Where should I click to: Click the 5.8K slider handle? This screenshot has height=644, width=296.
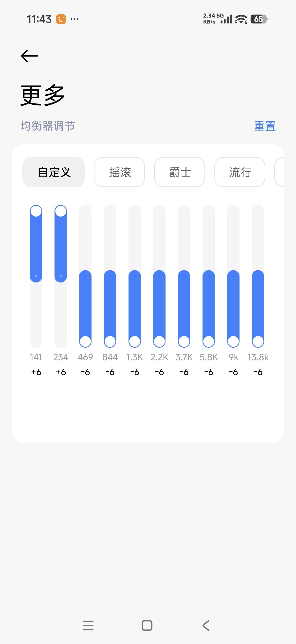point(209,341)
